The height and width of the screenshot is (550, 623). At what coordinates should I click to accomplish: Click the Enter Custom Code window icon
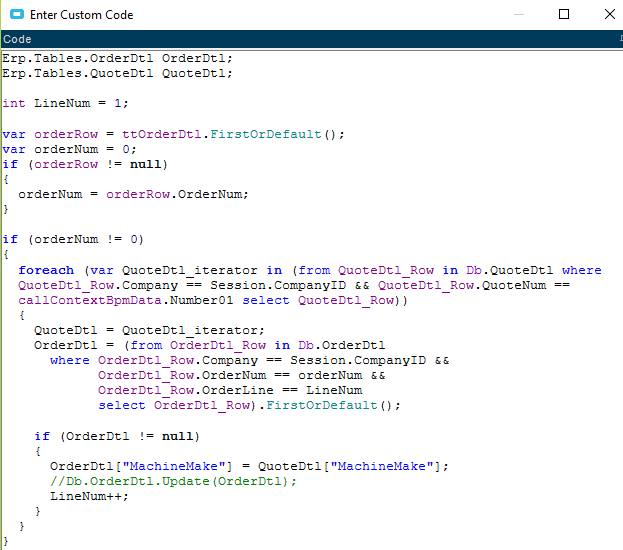[17, 15]
